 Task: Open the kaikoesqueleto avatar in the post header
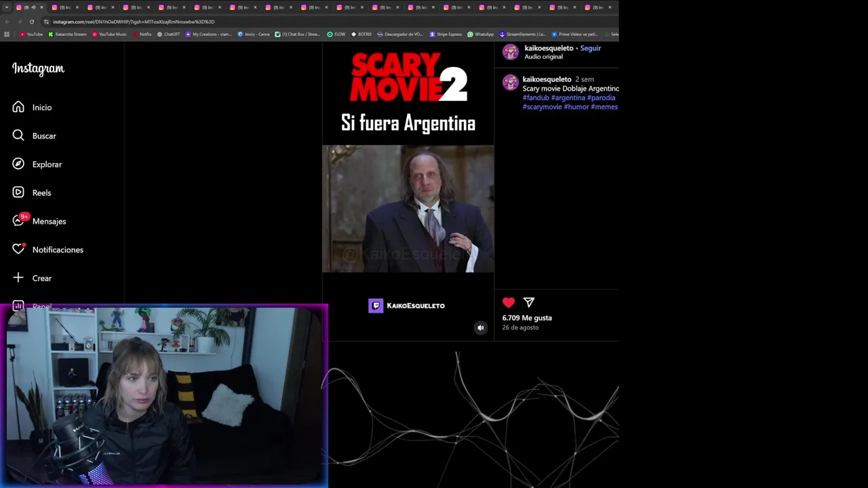tap(511, 52)
